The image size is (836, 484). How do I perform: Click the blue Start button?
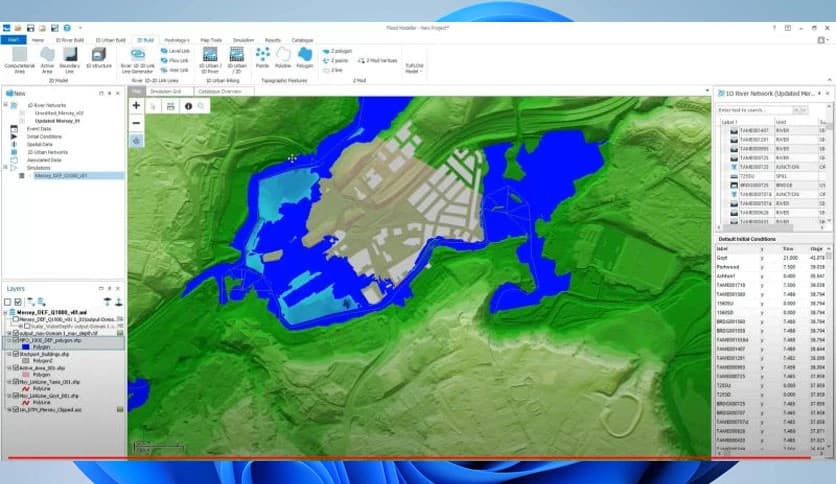tap(13, 40)
